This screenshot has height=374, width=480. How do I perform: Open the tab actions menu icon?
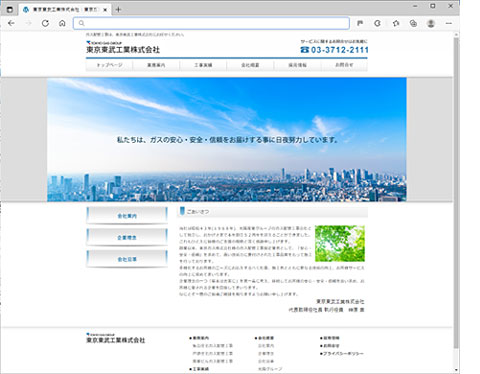click(10, 9)
